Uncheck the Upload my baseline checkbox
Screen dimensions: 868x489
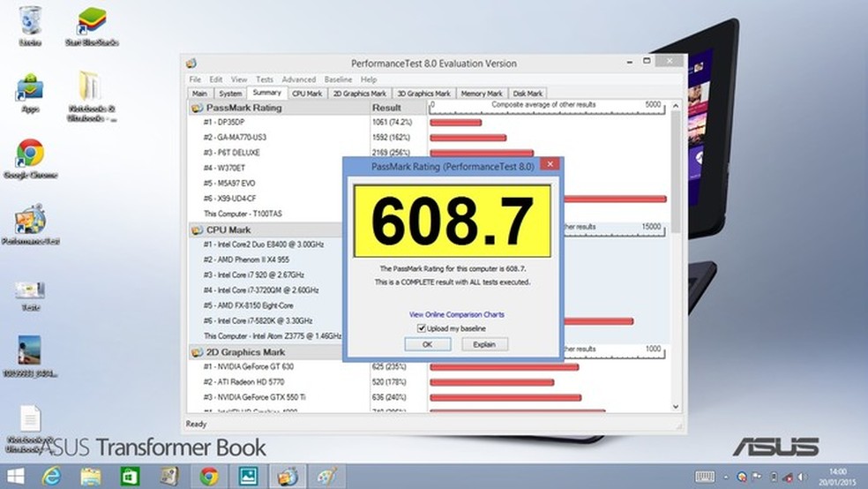421,328
